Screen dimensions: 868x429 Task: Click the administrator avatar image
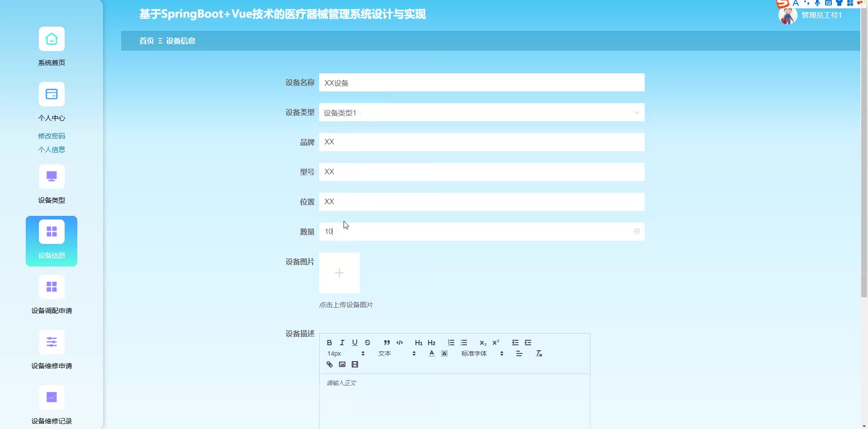[788, 15]
